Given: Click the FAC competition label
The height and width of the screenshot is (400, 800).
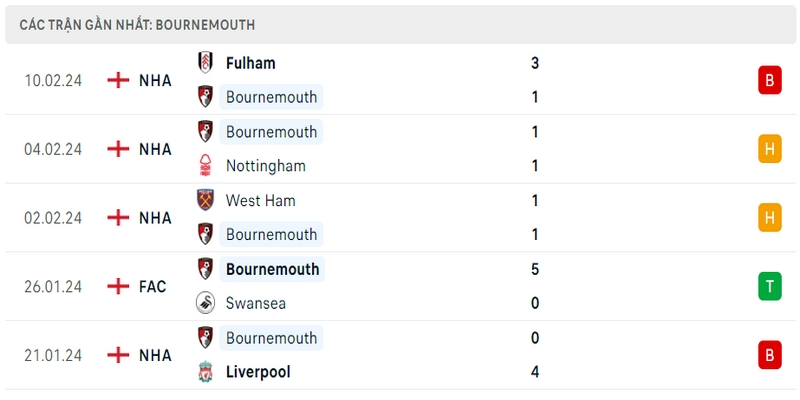Looking at the screenshot, I should [153, 287].
